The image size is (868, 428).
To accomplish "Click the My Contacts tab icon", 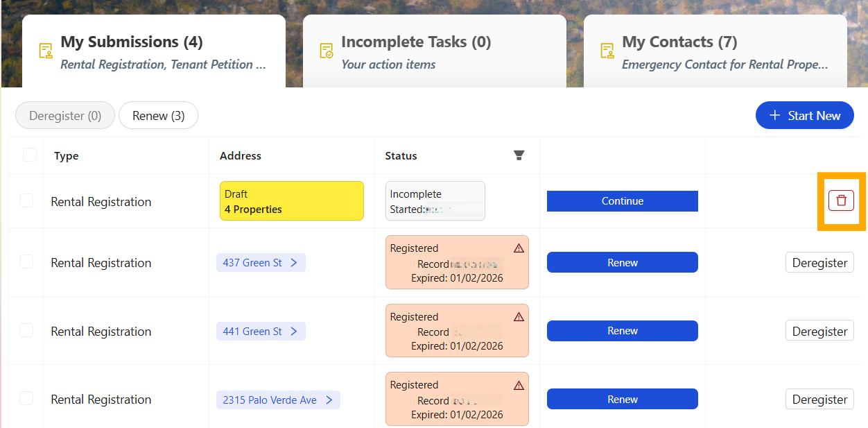I will 607,51.
